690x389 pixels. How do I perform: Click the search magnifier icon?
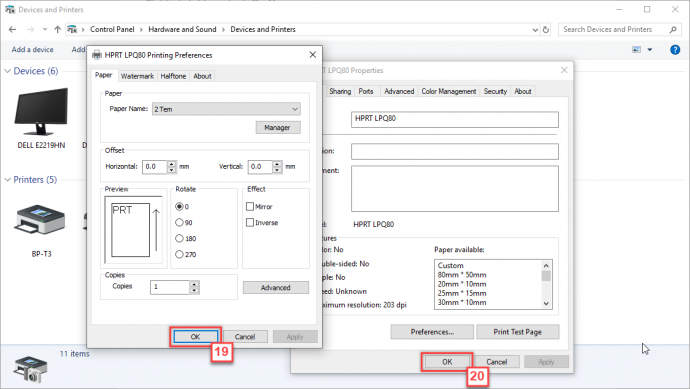tap(673, 29)
